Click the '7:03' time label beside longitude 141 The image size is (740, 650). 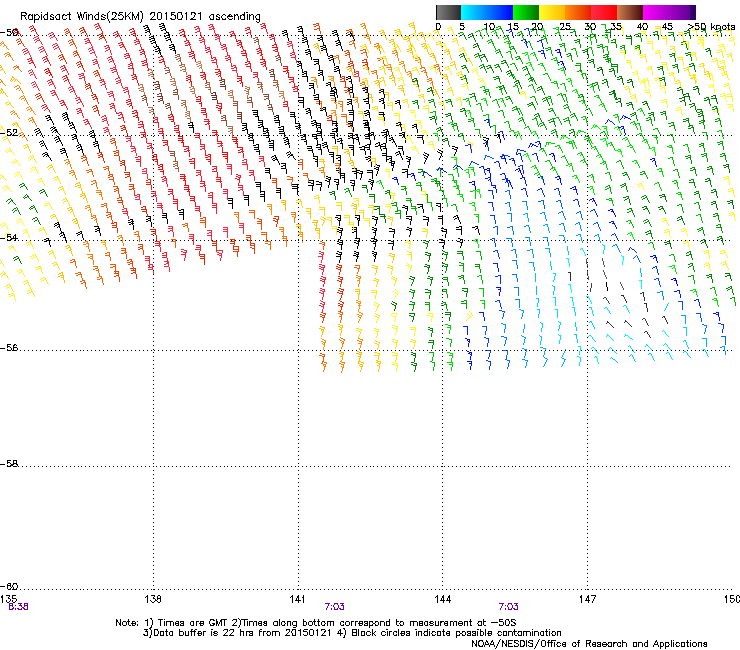334,607
